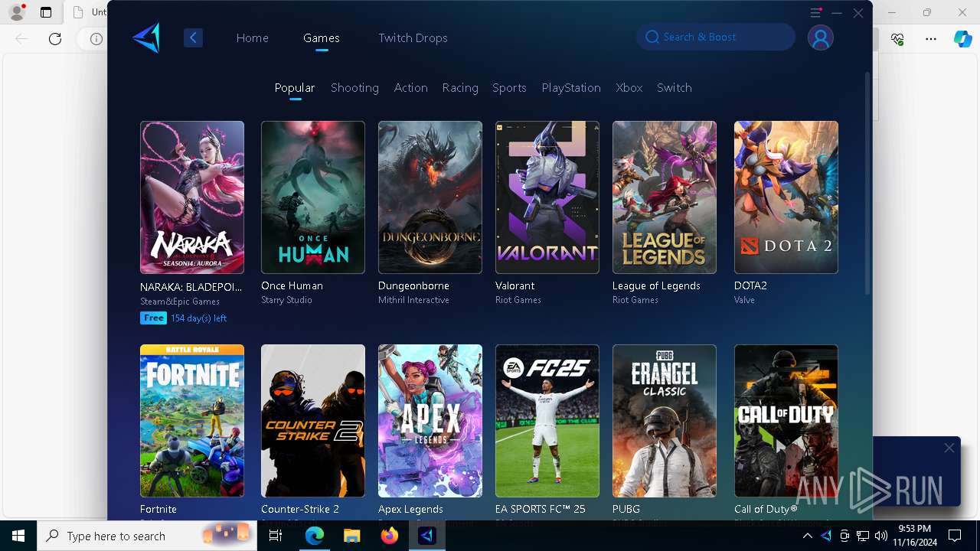Click the 'Apex Legends' title text

410,509
